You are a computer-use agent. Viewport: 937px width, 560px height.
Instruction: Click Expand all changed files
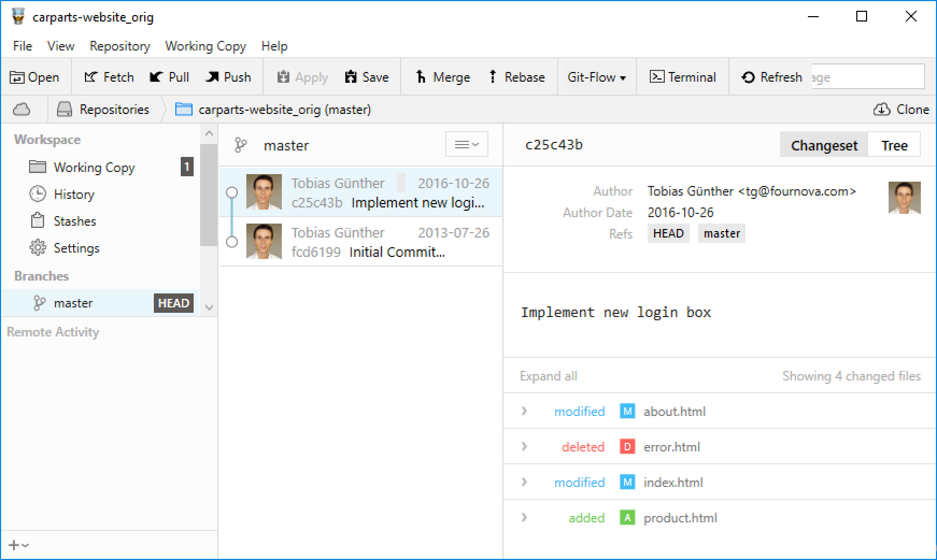click(548, 376)
